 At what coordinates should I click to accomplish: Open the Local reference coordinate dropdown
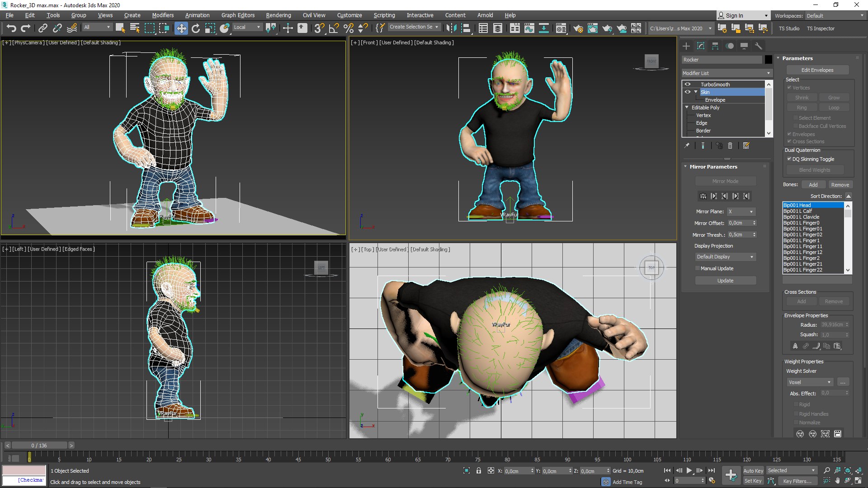(247, 27)
